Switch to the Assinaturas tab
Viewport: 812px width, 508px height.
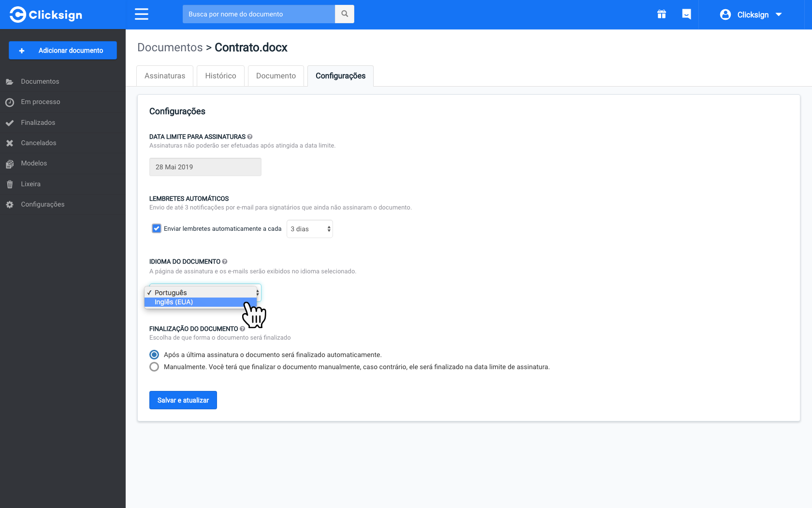[165, 76]
